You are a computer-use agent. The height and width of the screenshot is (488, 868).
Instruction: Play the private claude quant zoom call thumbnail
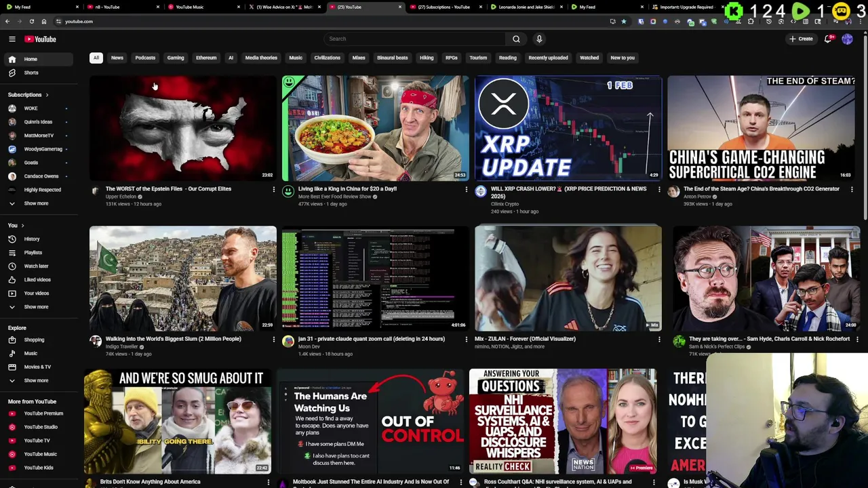pos(376,278)
